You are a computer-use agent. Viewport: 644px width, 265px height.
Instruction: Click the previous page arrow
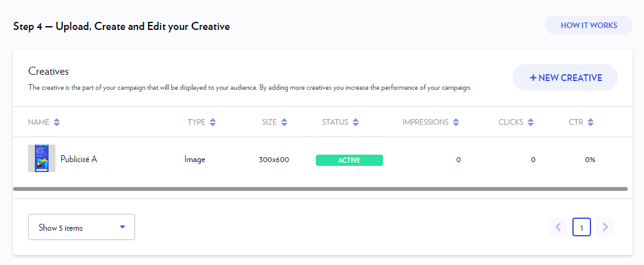coord(558,227)
